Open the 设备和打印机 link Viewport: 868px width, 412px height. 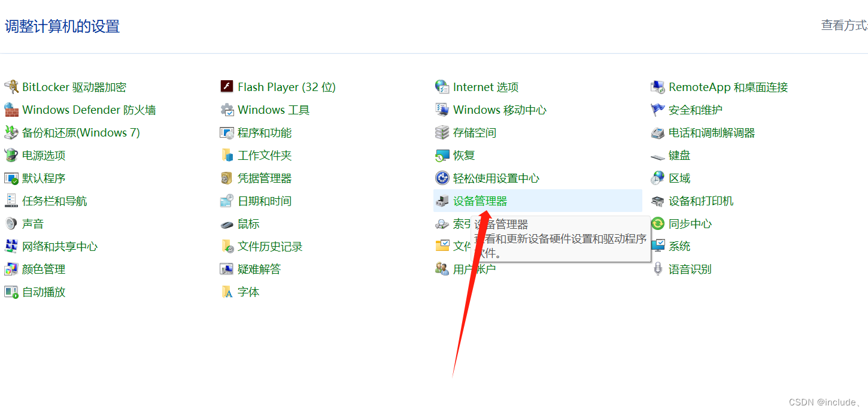701,201
